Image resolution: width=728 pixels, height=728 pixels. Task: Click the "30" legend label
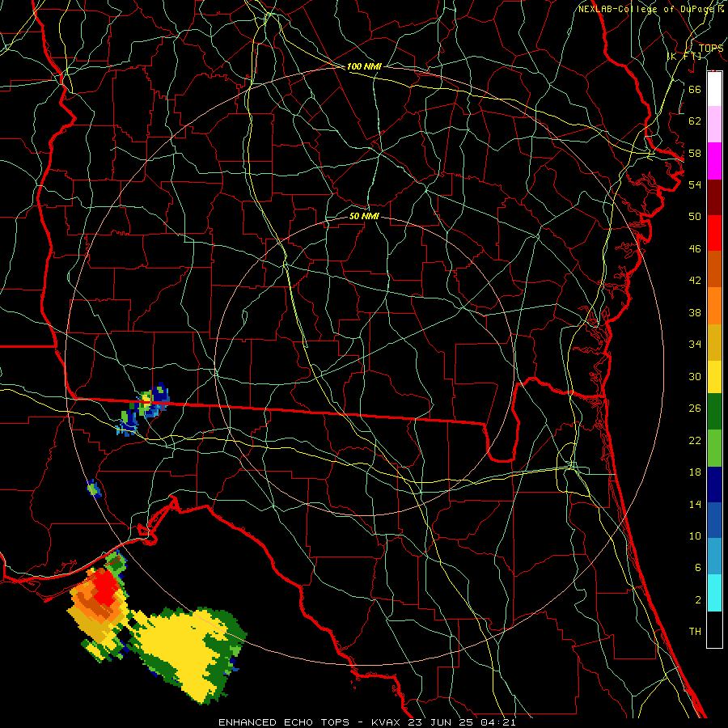(x=695, y=376)
